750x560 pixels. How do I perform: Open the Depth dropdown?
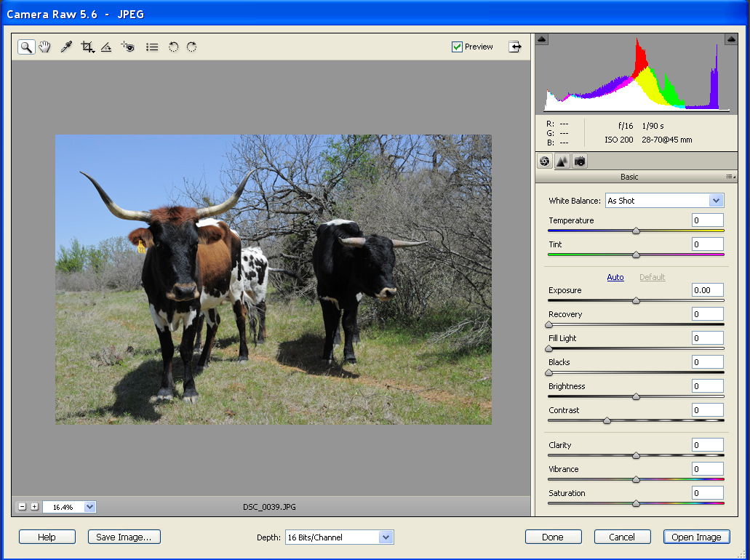(339, 537)
